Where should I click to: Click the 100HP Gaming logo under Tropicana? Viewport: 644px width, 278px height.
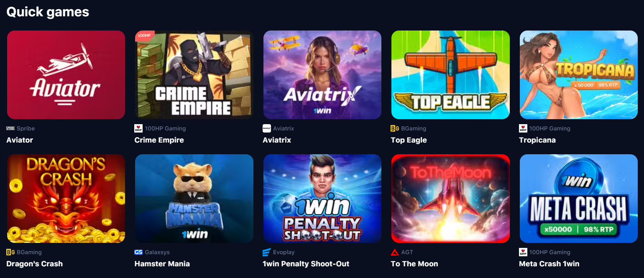coord(523,128)
